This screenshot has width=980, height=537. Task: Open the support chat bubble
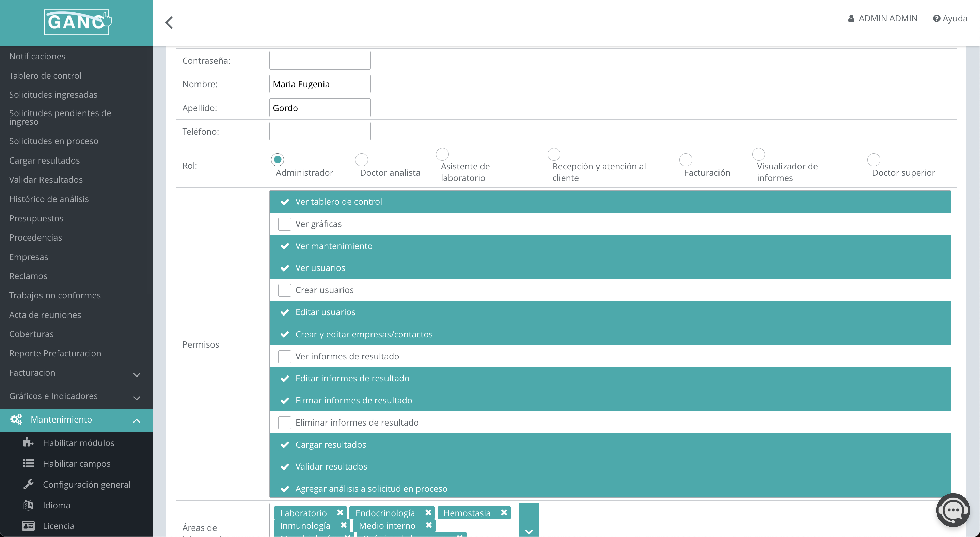(x=953, y=510)
